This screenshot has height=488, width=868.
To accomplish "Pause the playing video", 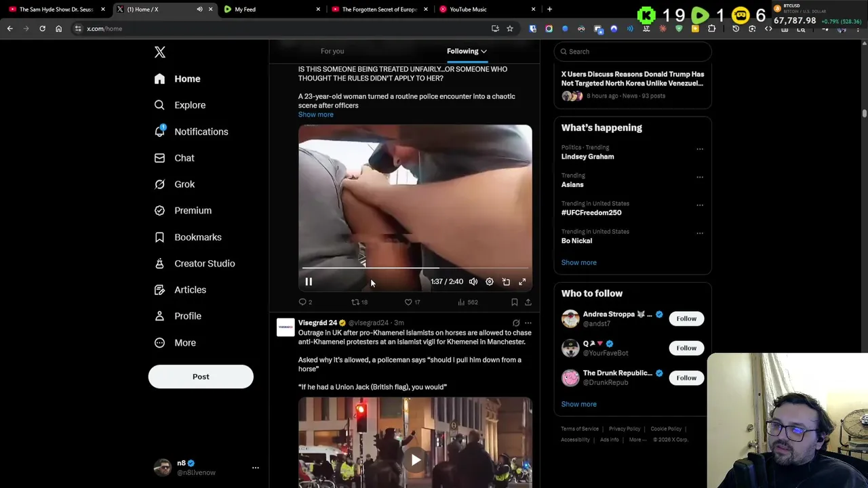I will tap(309, 282).
